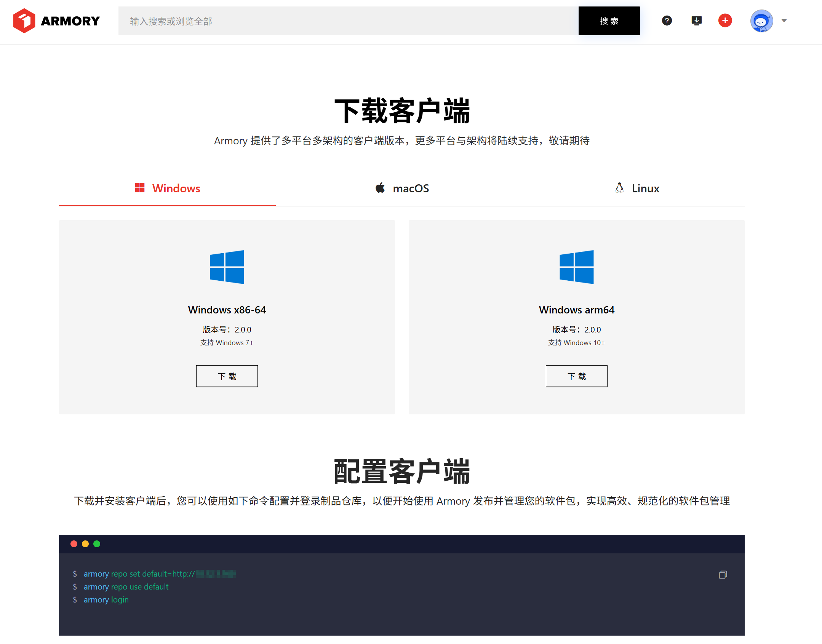Switch to the Linux tab
The width and height of the screenshot is (822, 644).
coord(637,189)
